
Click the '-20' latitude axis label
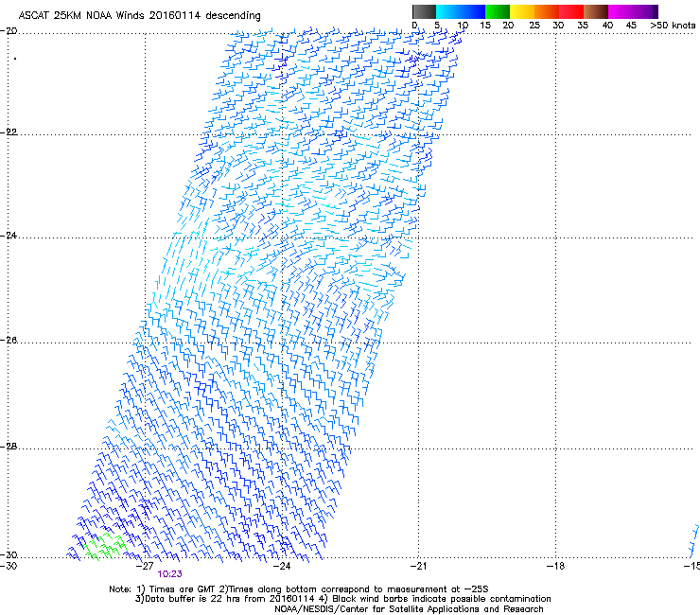pos(9,31)
